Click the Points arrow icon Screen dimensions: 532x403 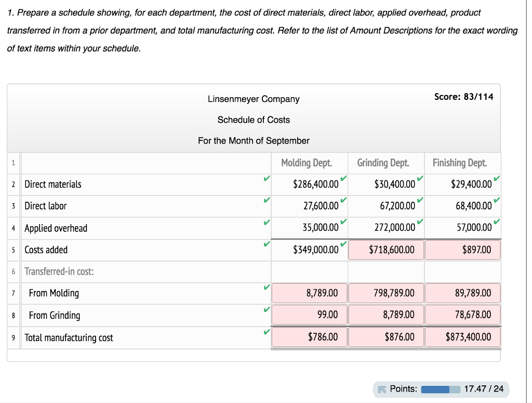click(382, 389)
